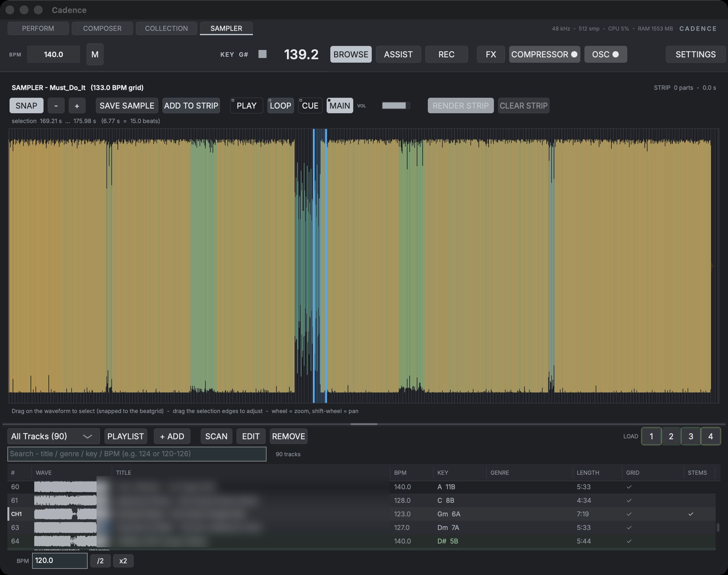Click the track list scrollbar

718,527
